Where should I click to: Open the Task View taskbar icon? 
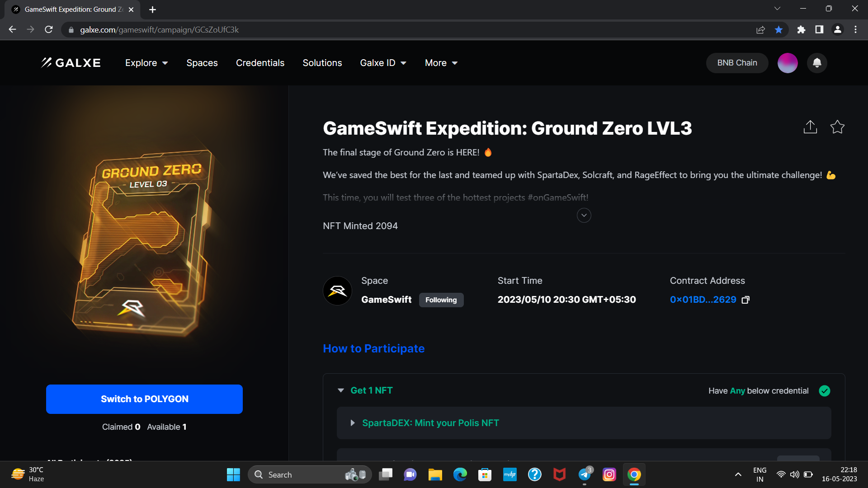click(x=386, y=474)
